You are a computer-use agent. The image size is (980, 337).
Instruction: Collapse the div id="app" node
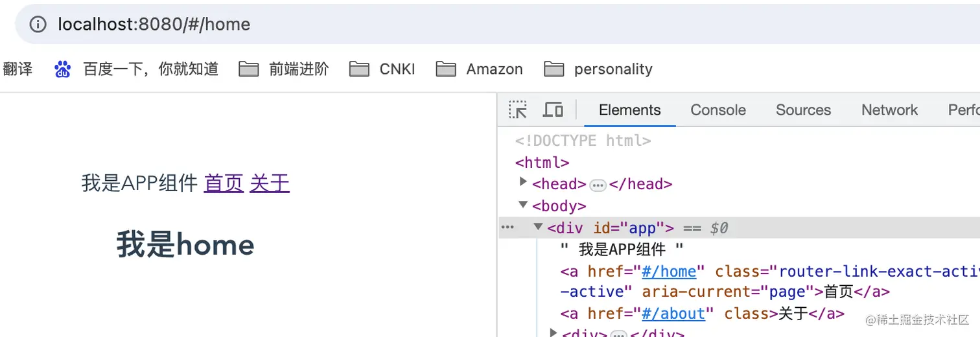click(538, 227)
